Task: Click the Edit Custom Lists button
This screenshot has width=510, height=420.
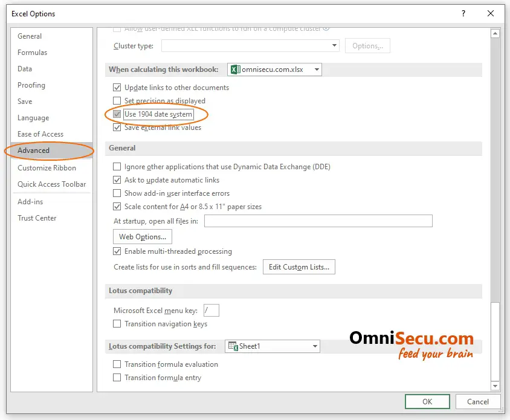Action: [x=299, y=267]
